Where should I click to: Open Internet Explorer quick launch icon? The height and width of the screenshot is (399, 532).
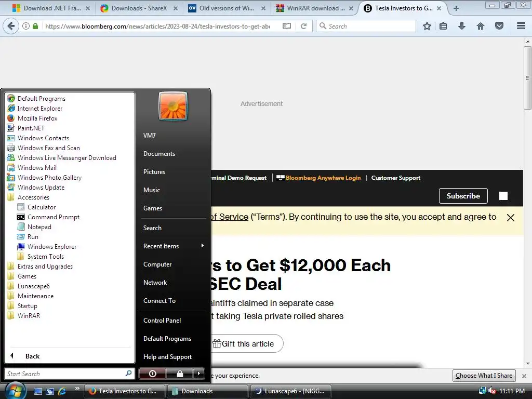pos(62,391)
